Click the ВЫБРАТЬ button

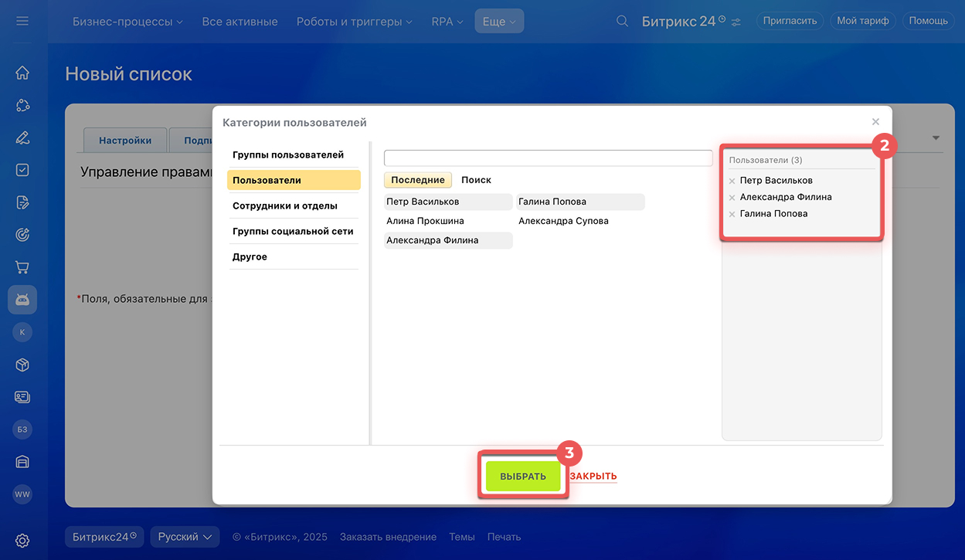(x=523, y=477)
